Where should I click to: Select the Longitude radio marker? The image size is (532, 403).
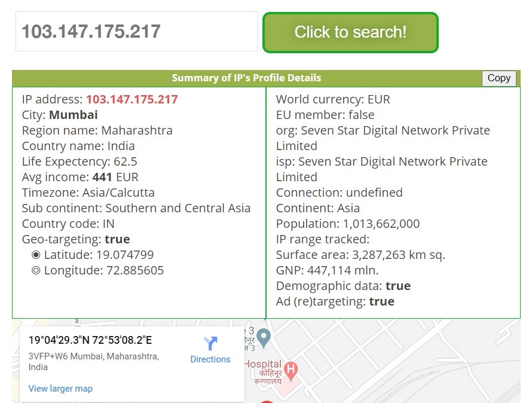(x=36, y=270)
